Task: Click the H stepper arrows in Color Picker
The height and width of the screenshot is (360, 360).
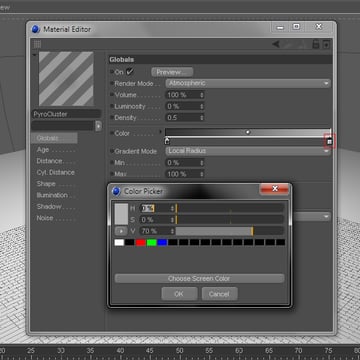Action: pyautogui.click(x=172, y=208)
